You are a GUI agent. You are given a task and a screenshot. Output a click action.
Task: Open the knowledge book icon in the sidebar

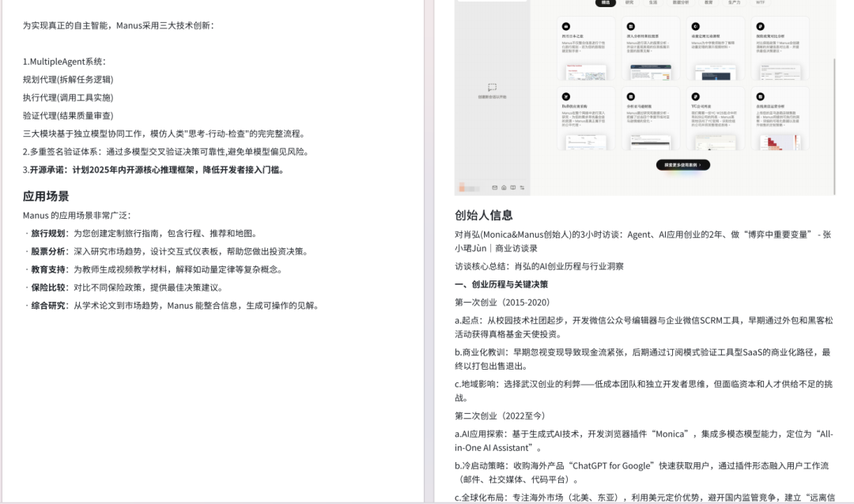tap(513, 188)
